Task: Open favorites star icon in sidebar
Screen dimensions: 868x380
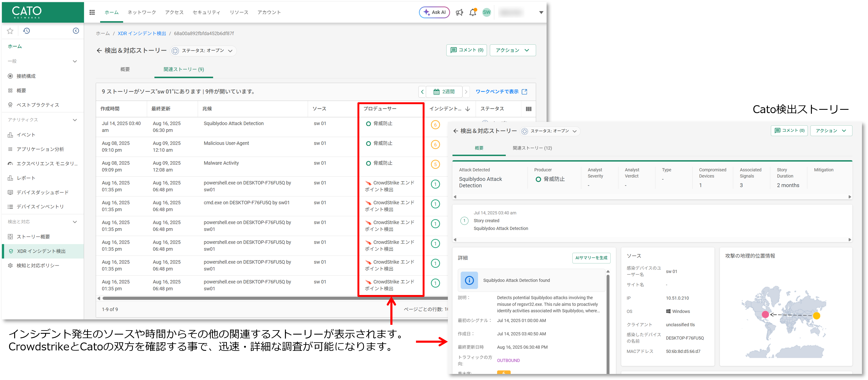Action: (10, 31)
